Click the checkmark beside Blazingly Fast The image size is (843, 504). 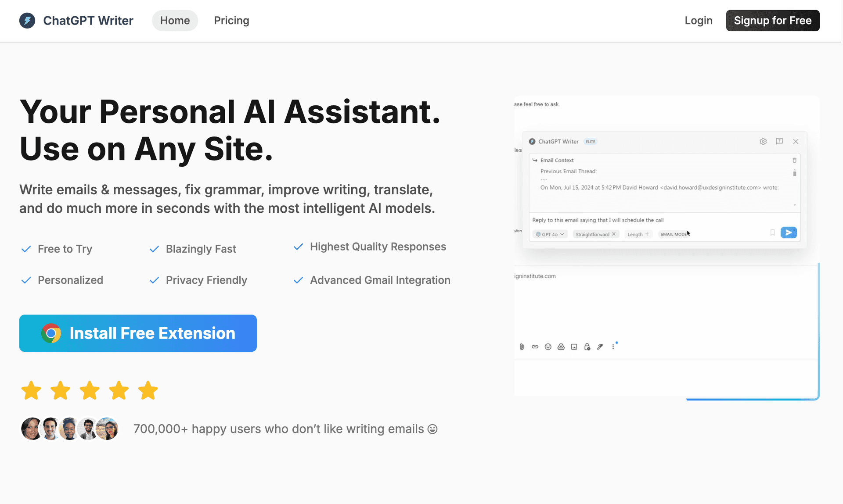[154, 249]
